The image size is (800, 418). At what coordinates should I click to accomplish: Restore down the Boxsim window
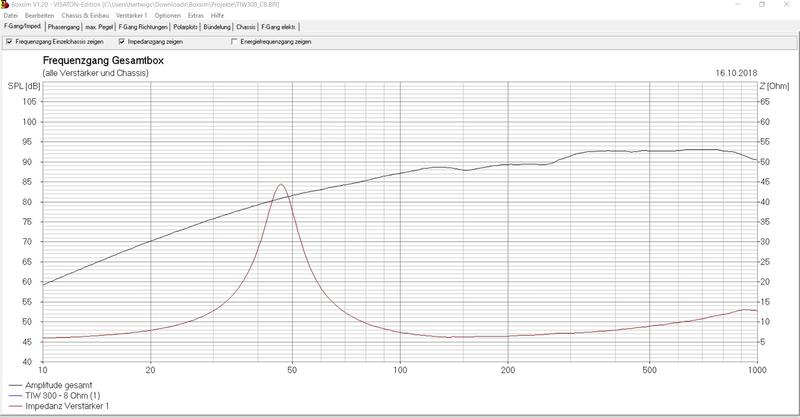click(x=762, y=5)
